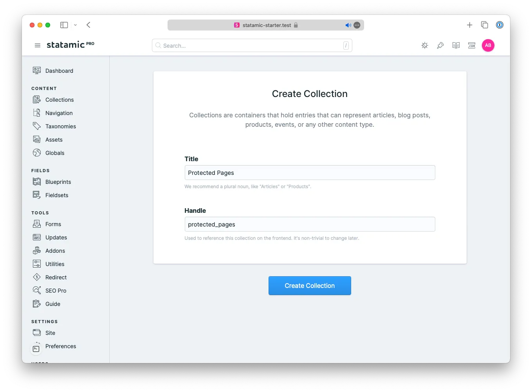
Task: Focus the global Search box
Action: (x=252, y=45)
